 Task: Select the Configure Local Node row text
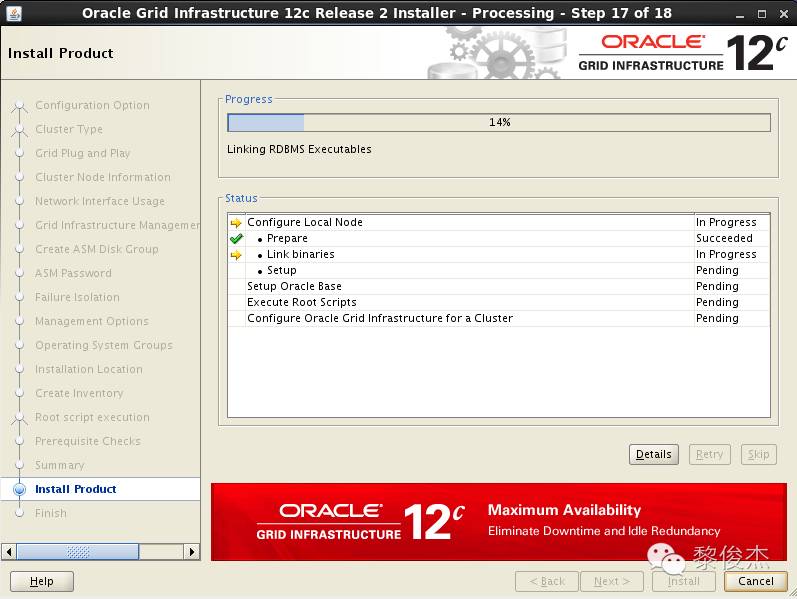305,222
